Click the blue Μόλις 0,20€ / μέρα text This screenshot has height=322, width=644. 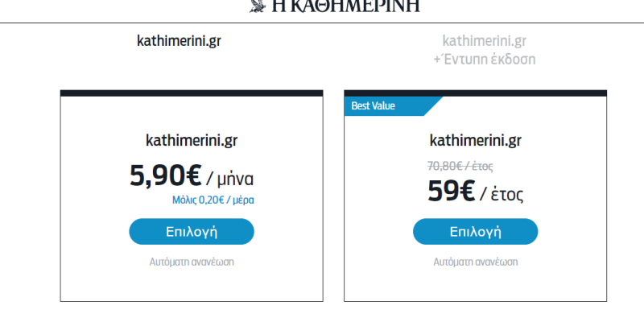coord(218,199)
